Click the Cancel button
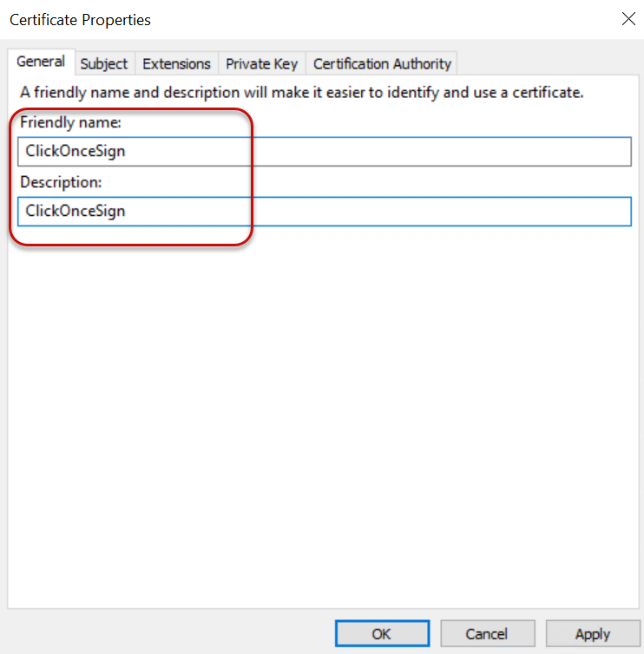This screenshot has width=644, height=654. (x=488, y=633)
